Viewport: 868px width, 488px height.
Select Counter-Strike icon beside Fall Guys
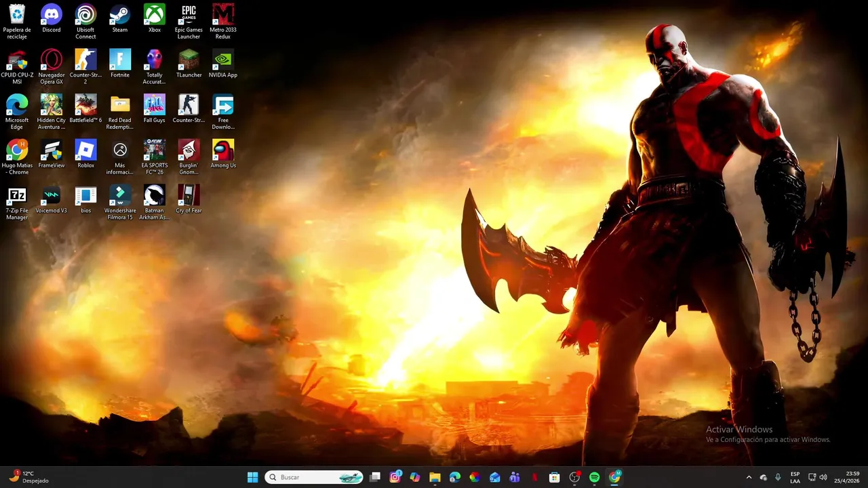pos(189,109)
